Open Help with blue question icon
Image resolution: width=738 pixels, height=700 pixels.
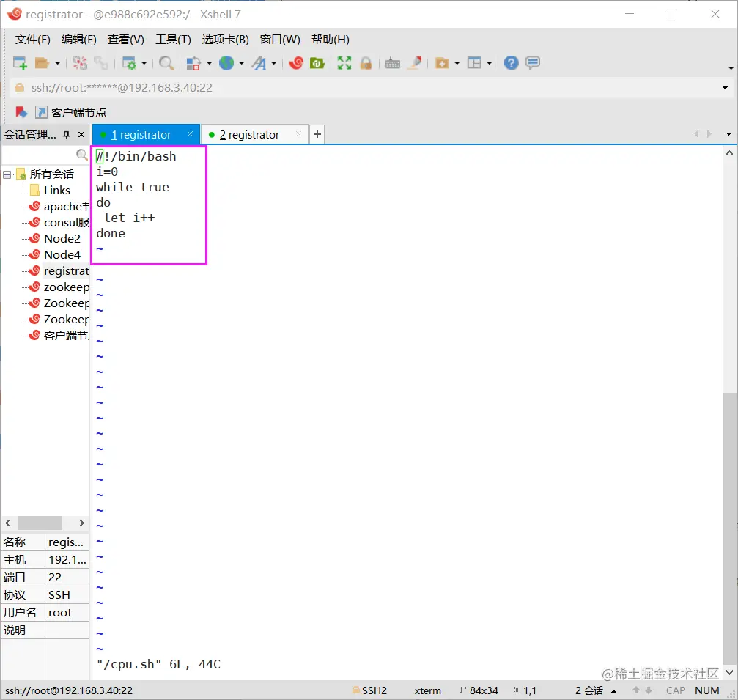(x=511, y=62)
